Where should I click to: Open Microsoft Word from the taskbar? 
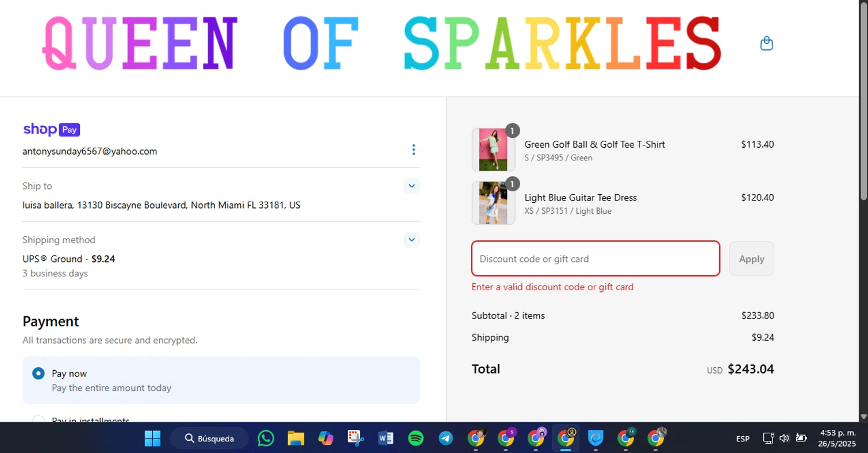click(386, 439)
